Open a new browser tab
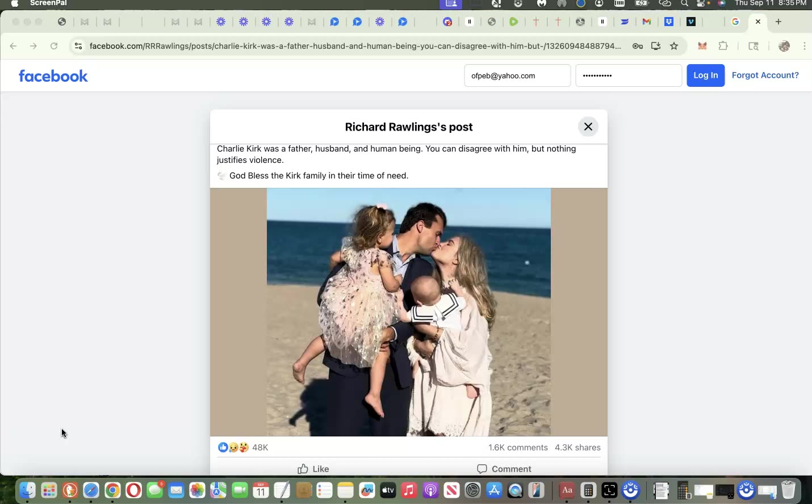Image resolution: width=812 pixels, height=504 pixels. pos(778,22)
